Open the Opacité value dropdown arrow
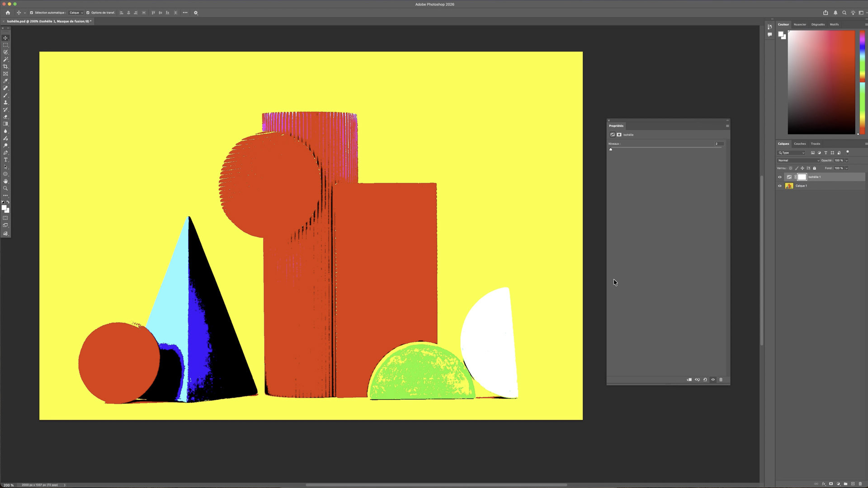 pyautogui.click(x=846, y=160)
